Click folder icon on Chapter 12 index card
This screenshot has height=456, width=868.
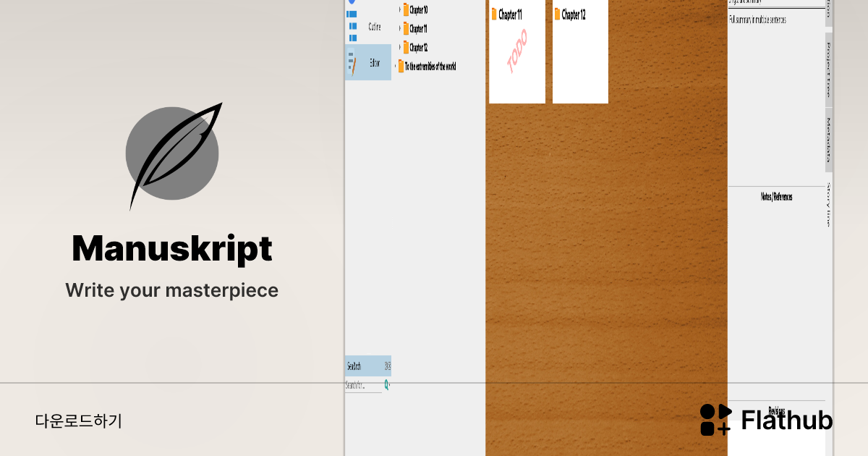point(558,14)
